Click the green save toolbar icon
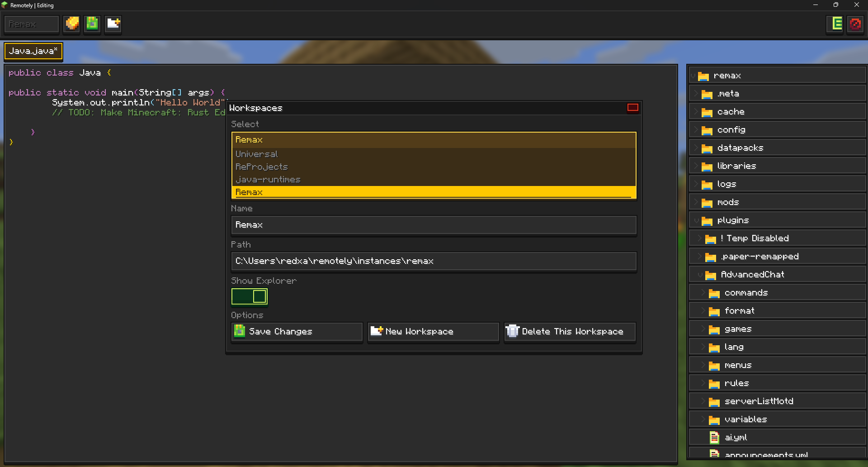The width and height of the screenshot is (868, 467). [x=92, y=24]
